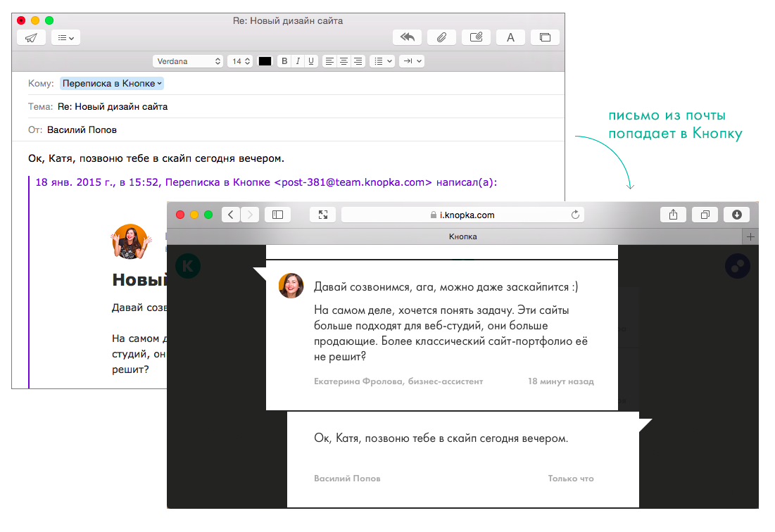Image resolution: width=775 pixels, height=532 pixels.
Task: Toggle italic text formatting
Action: click(298, 61)
